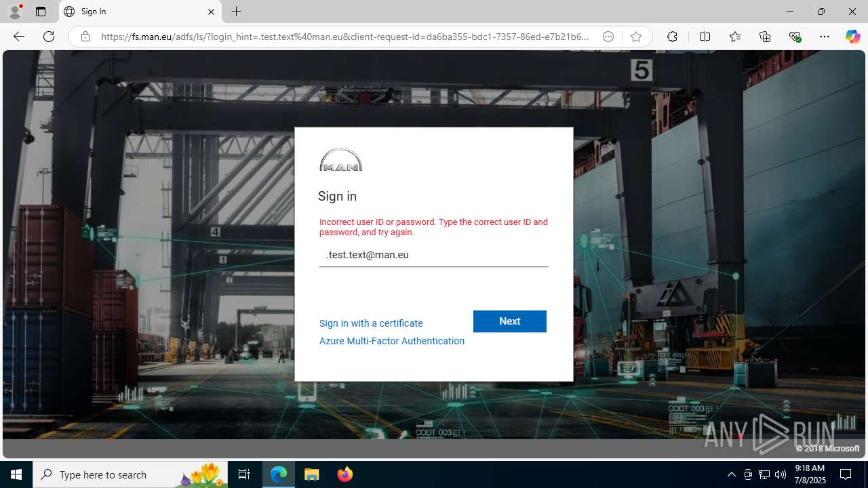The image size is (868, 488).
Task: Open Edge Settings and more menu
Action: pyautogui.click(x=825, y=37)
